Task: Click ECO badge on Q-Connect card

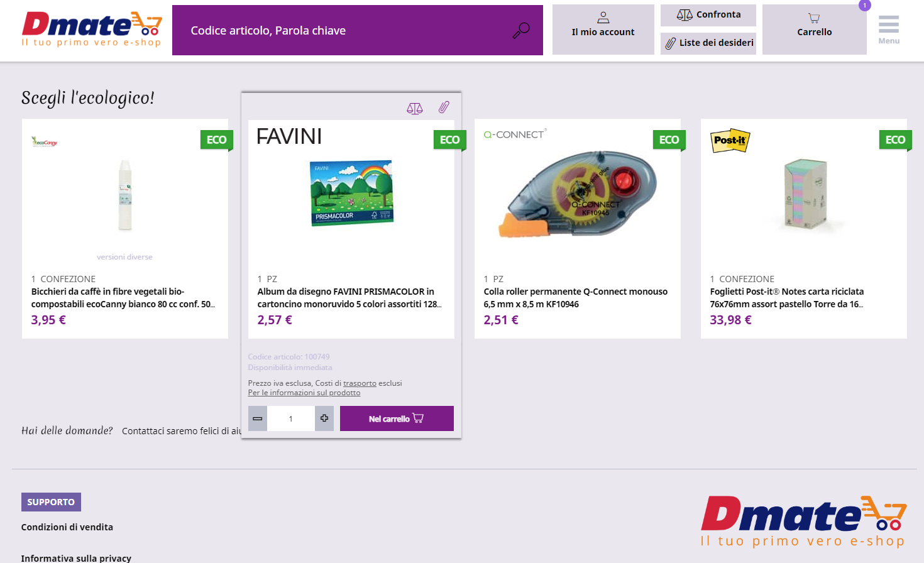Action: [x=669, y=140]
